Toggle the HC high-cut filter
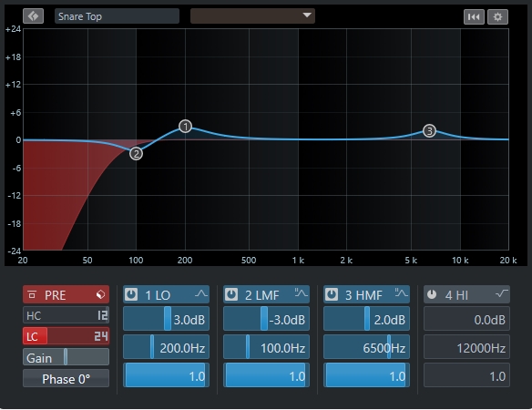The width and height of the screenshot is (532, 410). click(34, 315)
